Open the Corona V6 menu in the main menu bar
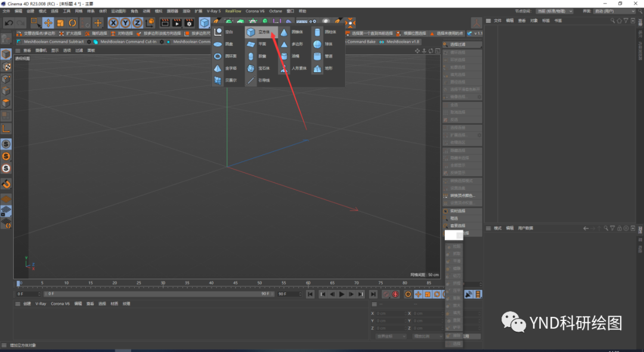The height and width of the screenshot is (352, 644). (255, 11)
